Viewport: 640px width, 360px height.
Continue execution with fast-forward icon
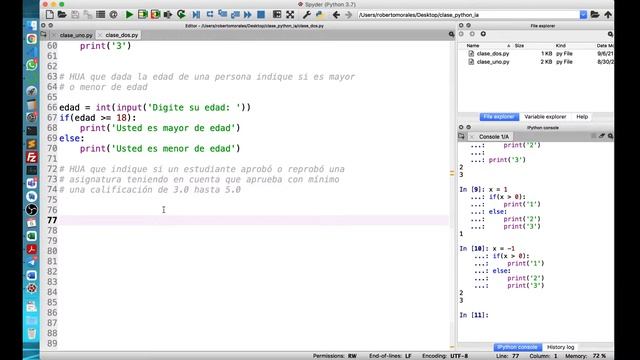pyautogui.click(x=248, y=15)
